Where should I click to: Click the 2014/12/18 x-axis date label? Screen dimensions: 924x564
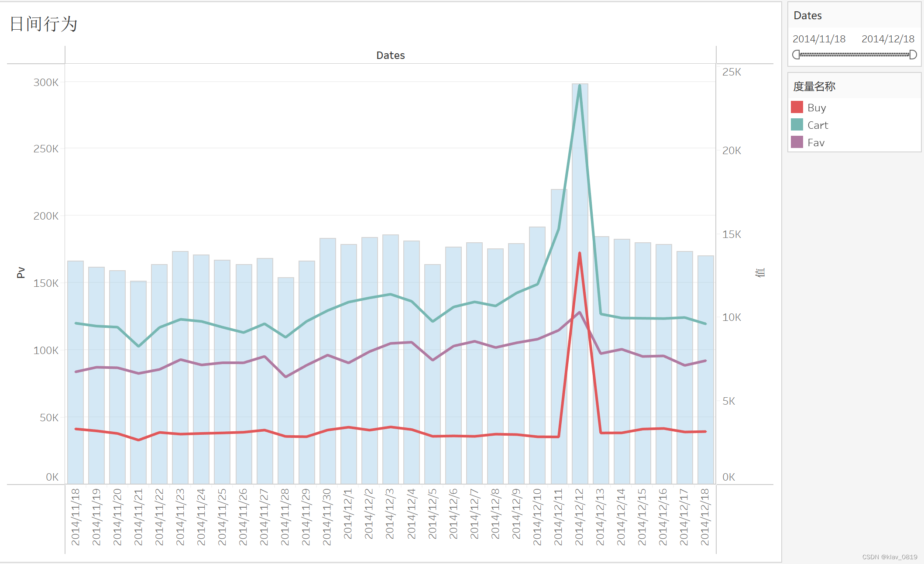[x=705, y=517]
